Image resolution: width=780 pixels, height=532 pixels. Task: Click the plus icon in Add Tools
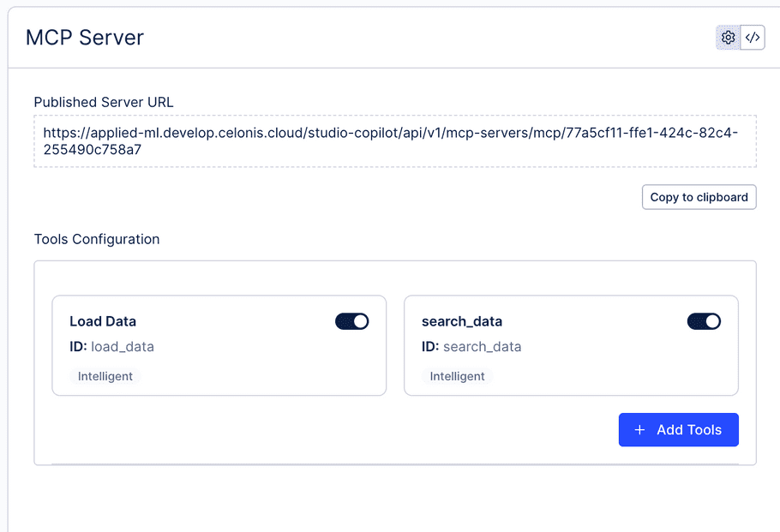click(639, 430)
